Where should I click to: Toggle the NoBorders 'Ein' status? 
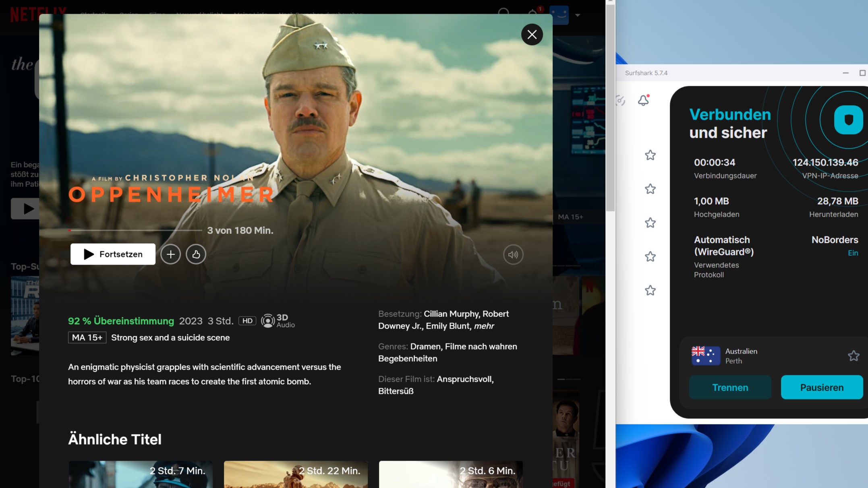[853, 253]
